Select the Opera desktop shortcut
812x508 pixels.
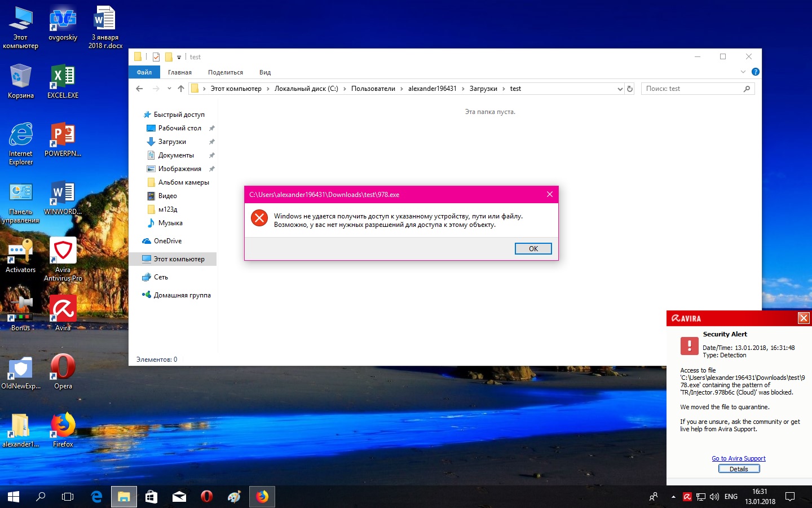pyautogui.click(x=63, y=372)
